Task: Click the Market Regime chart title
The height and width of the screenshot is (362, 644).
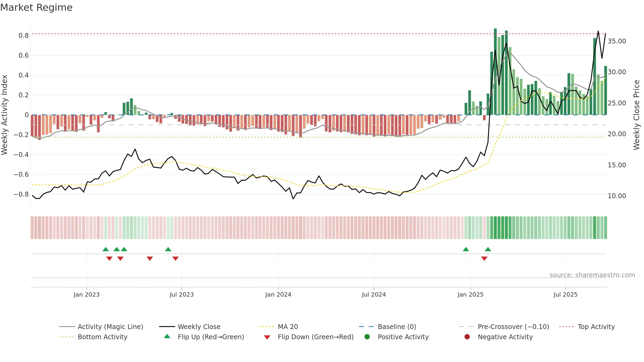Action: click(x=36, y=8)
